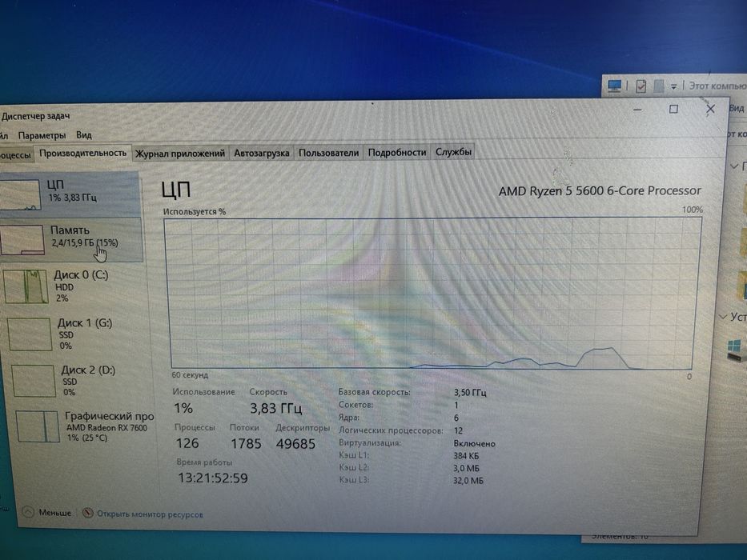Switch to Пользователи tab
Screen dimensions: 747x560
click(328, 153)
